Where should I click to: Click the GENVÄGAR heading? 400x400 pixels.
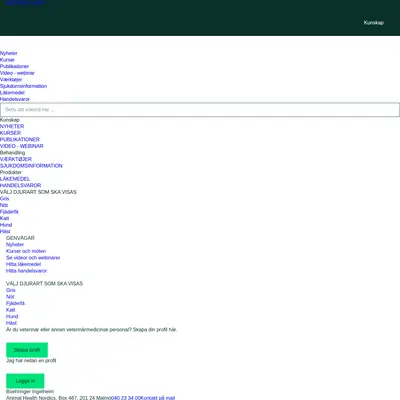pos(20,238)
